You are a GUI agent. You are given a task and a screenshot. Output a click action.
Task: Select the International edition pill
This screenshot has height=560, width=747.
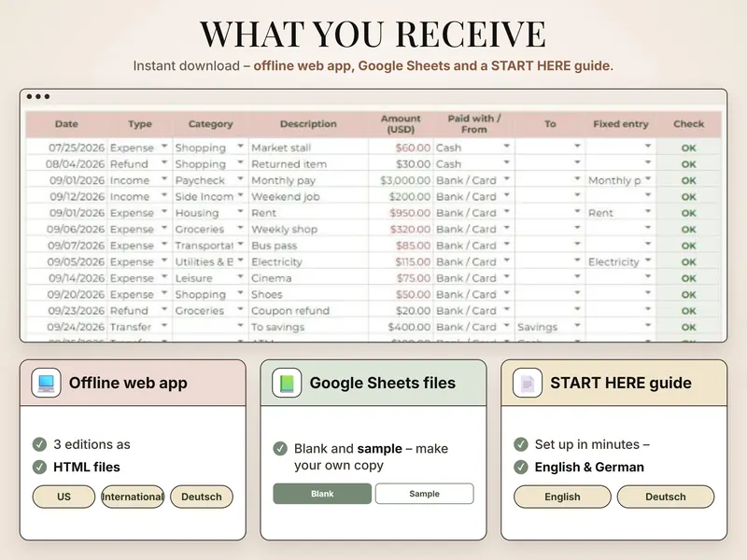[x=133, y=497]
